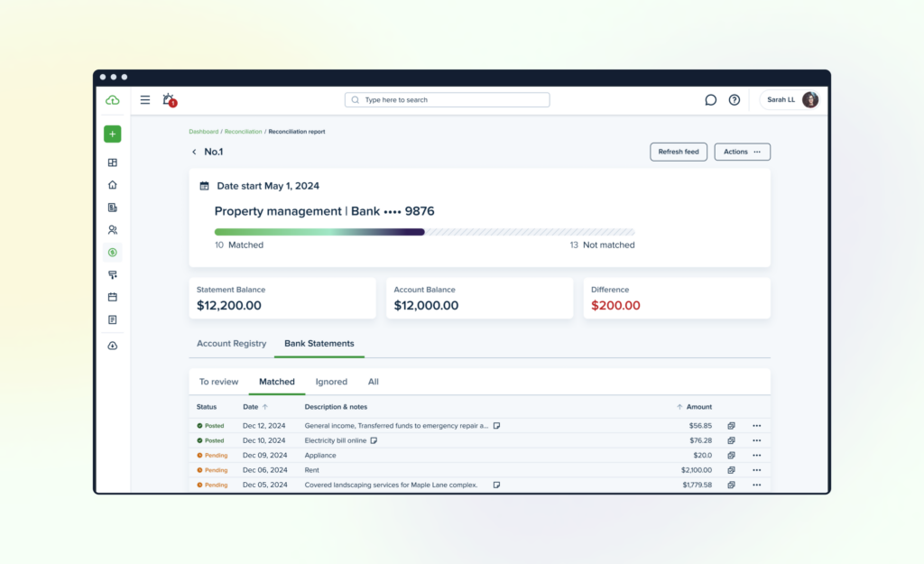924x564 pixels.
Task: Click the Posted status on Dec 10 row
Action: pyautogui.click(x=210, y=440)
